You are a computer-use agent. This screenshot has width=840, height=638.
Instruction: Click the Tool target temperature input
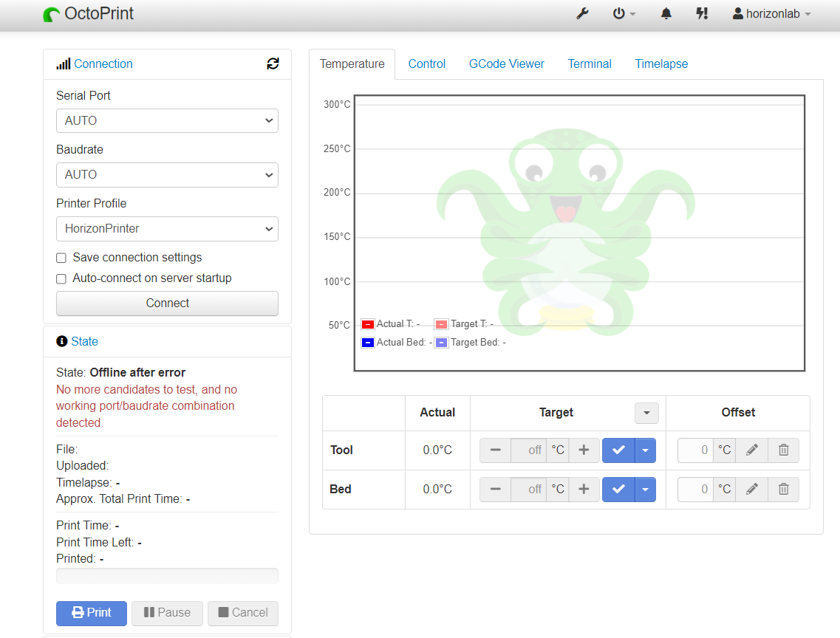529,450
